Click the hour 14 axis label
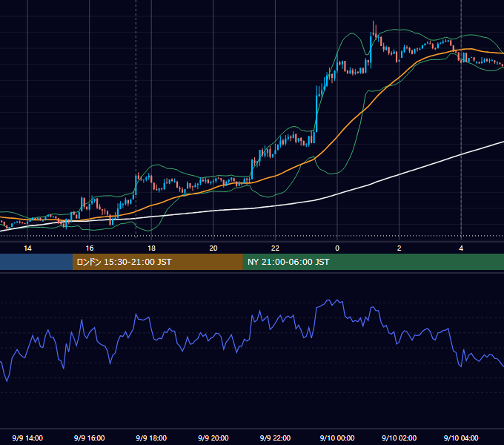 point(27,248)
